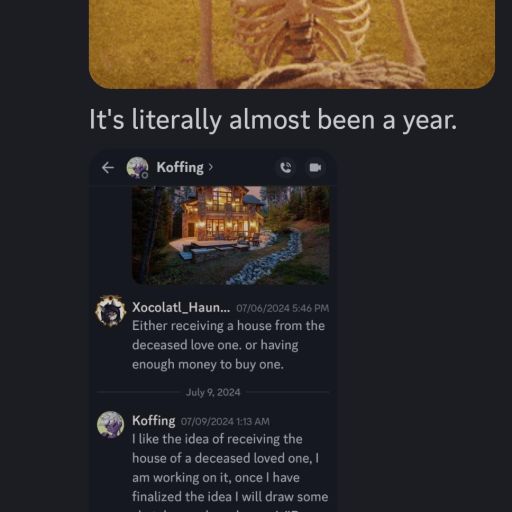Open Koffing's avatar in the chat header

click(x=137, y=168)
